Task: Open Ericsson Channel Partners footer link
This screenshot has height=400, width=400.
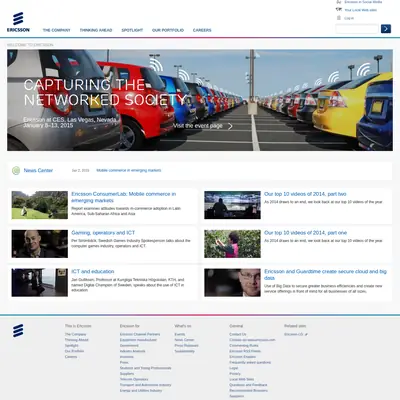Action: (x=140, y=334)
